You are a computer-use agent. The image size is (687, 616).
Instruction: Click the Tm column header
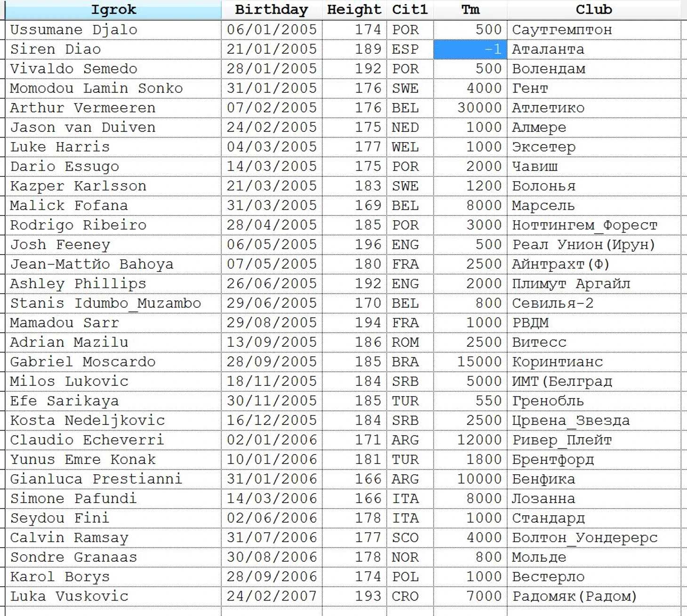tap(470, 9)
